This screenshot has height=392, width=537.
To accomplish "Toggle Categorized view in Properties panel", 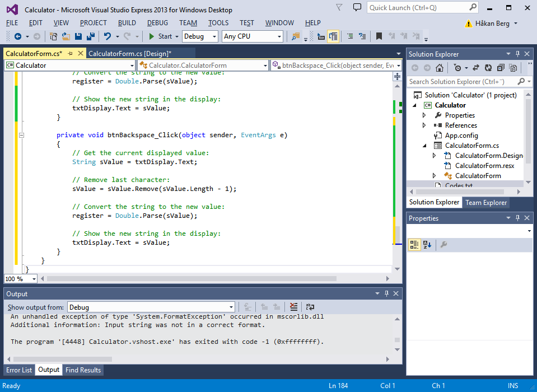I will pos(414,245).
